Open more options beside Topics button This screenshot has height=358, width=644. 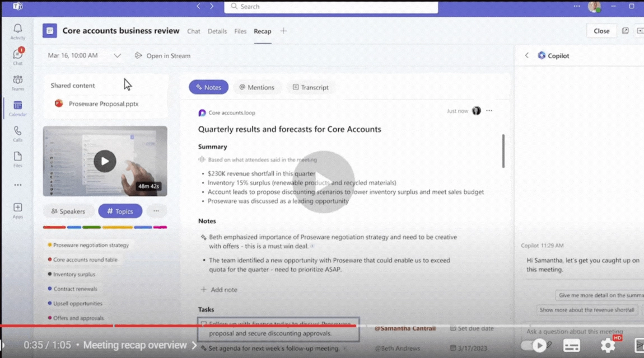tap(156, 211)
